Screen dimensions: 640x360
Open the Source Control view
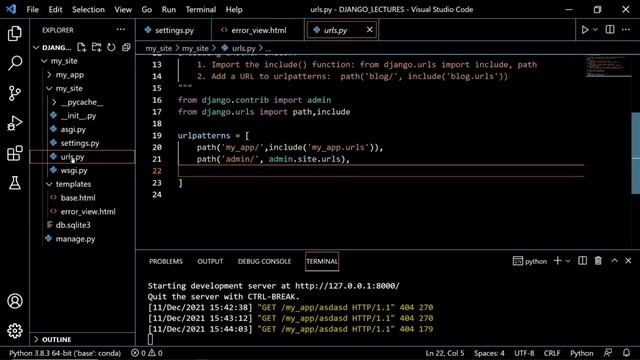coord(15,93)
